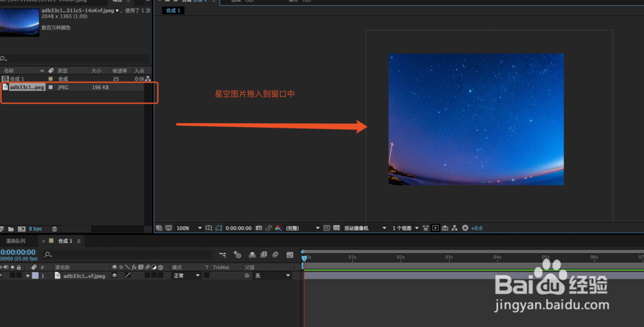Toggle the shy switch on the jpeg layer

[115, 275]
